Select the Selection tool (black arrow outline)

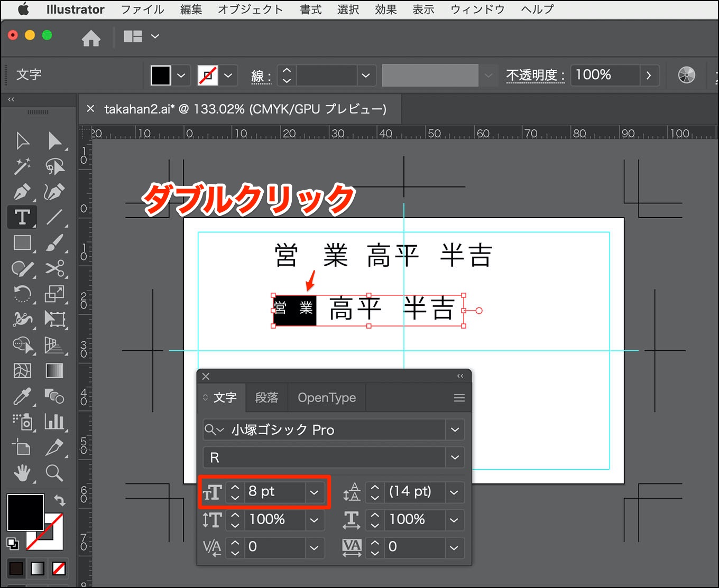[x=22, y=141]
